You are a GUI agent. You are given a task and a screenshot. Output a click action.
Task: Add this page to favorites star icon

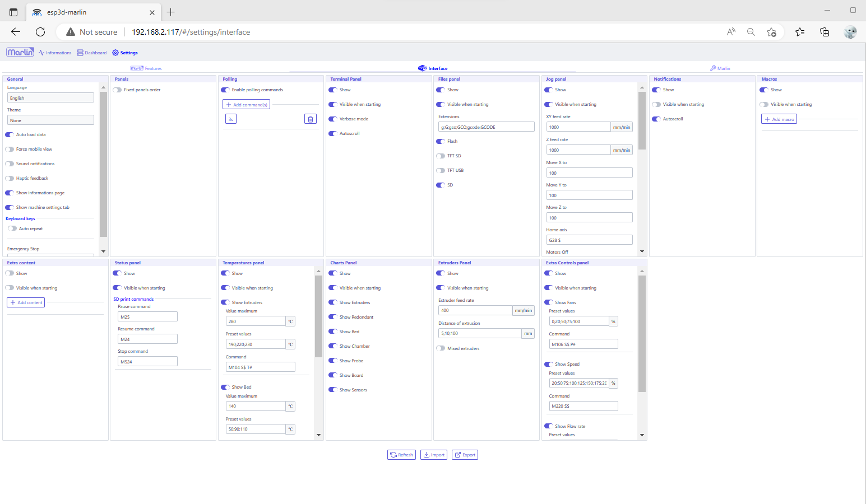coord(772,32)
